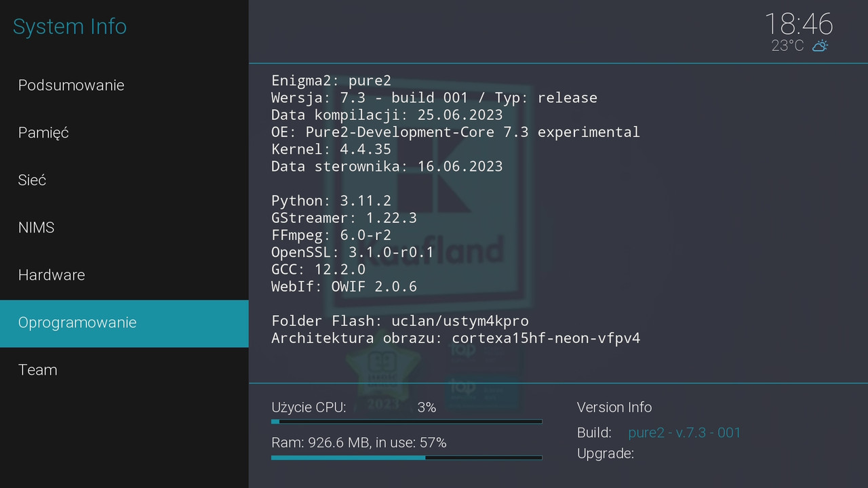Click the 18:46 clock display
This screenshot has height=488, width=868.
799,24
